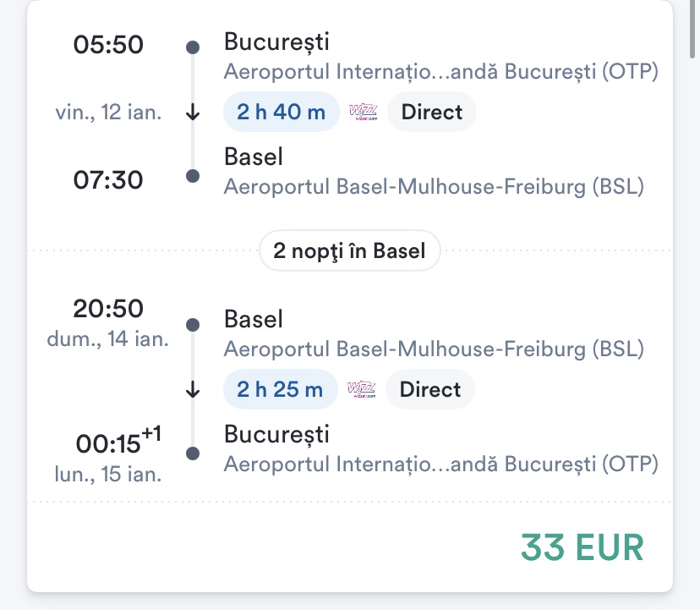Click the down arrow beside the 2 h 40 m flight
Screen dimensions: 700x610
coord(193,113)
